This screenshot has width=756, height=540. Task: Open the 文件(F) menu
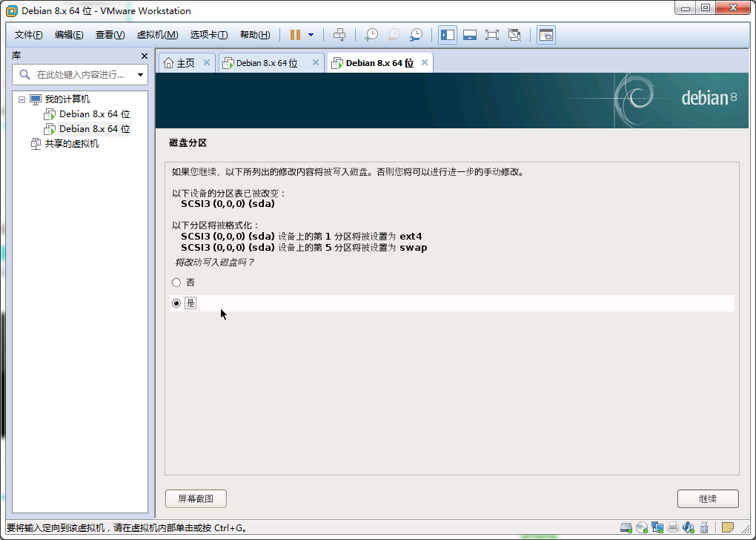point(28,35)
